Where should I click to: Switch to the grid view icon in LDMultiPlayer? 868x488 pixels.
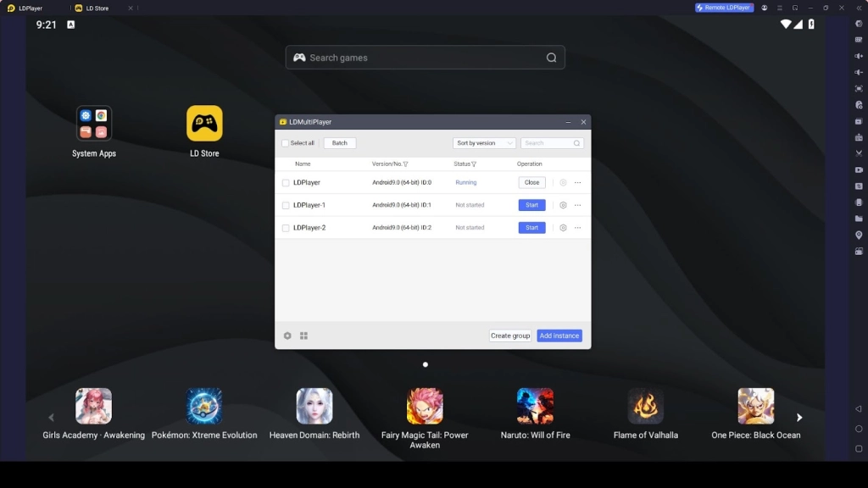click(x=304, y=335)
